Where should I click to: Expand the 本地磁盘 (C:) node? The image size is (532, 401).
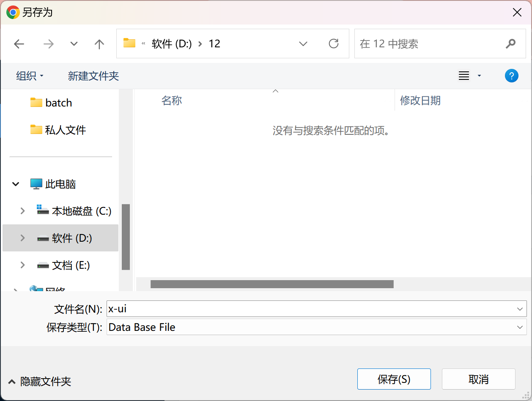coord(22,211)
